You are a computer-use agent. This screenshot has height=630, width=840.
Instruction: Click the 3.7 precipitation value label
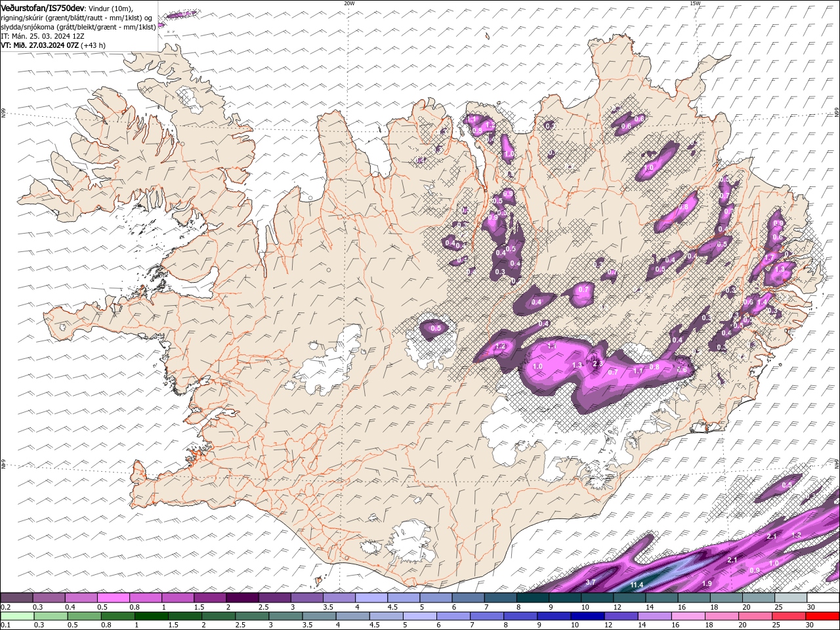click(590, 582)
